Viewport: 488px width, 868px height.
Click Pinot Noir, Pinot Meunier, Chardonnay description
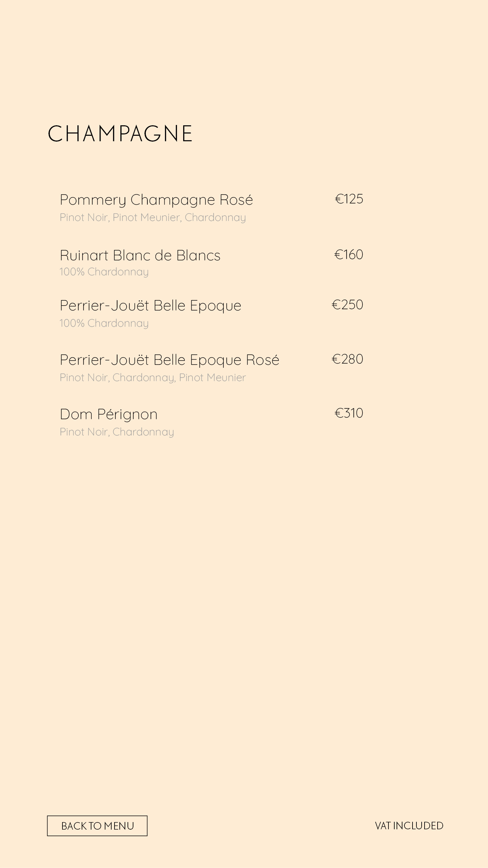pos(153,217)
